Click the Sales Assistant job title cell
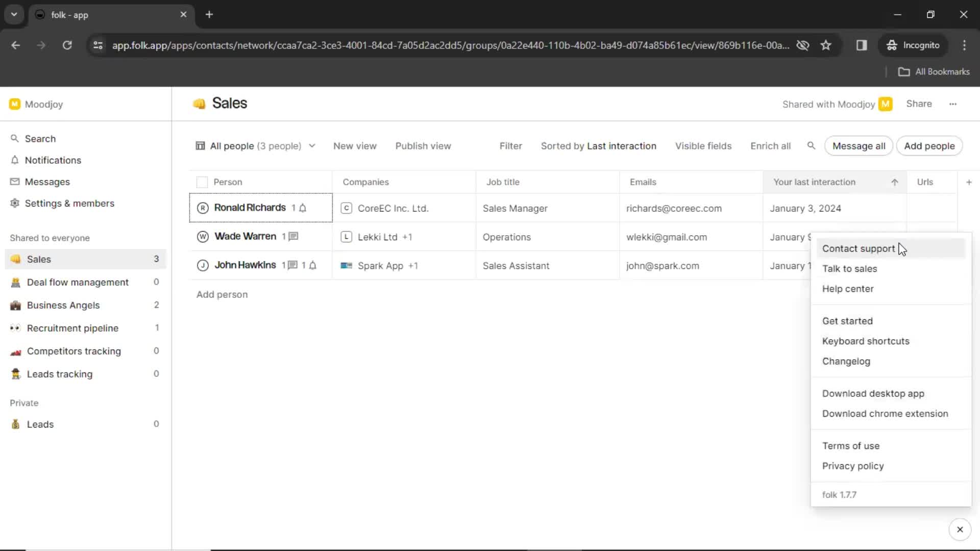 point(548,266)
